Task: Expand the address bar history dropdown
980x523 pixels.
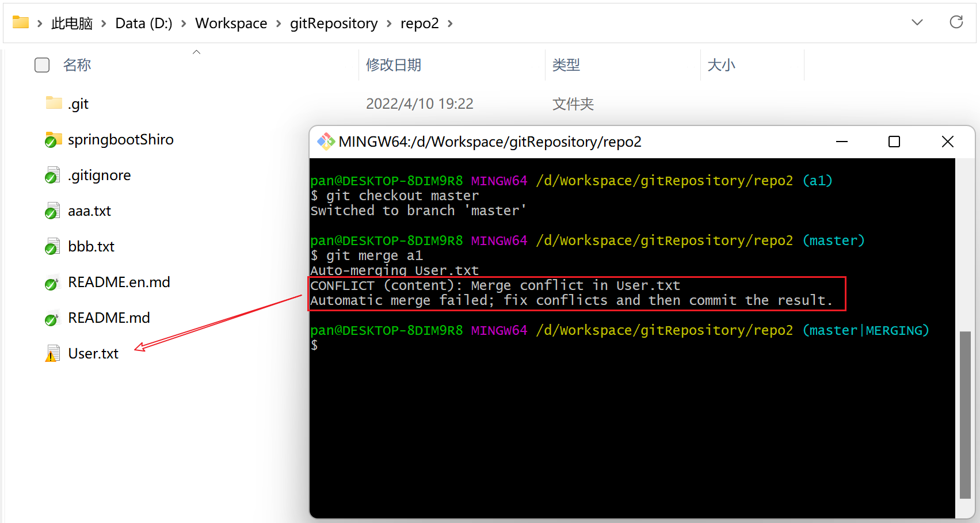Action: 917,22
